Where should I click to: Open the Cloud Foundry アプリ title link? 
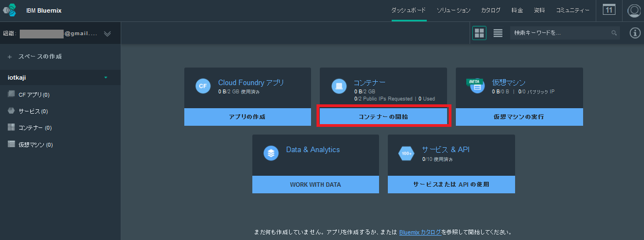click(251, 82)
